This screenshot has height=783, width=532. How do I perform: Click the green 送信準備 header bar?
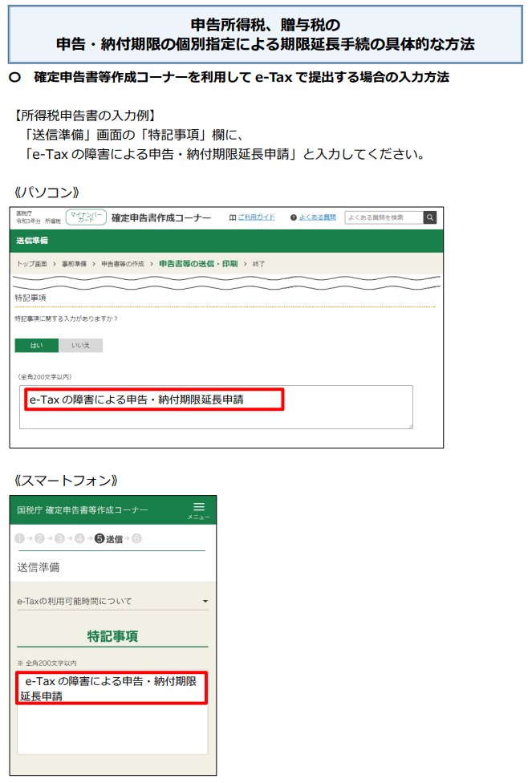(x=226, y=241)
